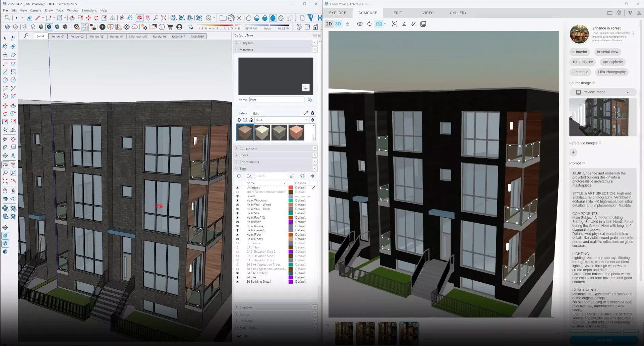Click the Turbo Nature chip
This screenshot has height=346, width=644.
[582, 62]
